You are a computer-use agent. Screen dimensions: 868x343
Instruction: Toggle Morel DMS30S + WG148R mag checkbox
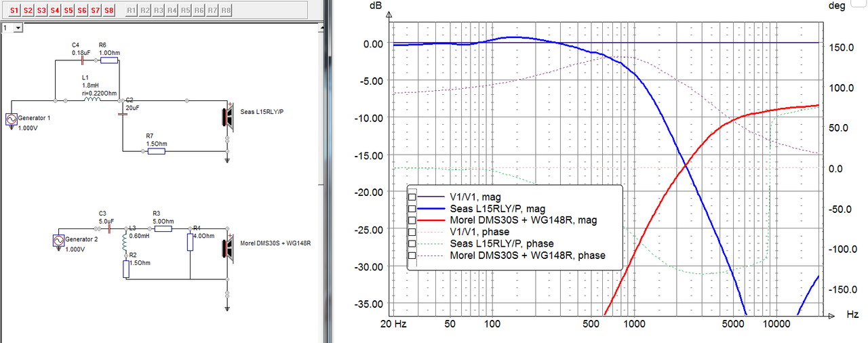(412, 220)
